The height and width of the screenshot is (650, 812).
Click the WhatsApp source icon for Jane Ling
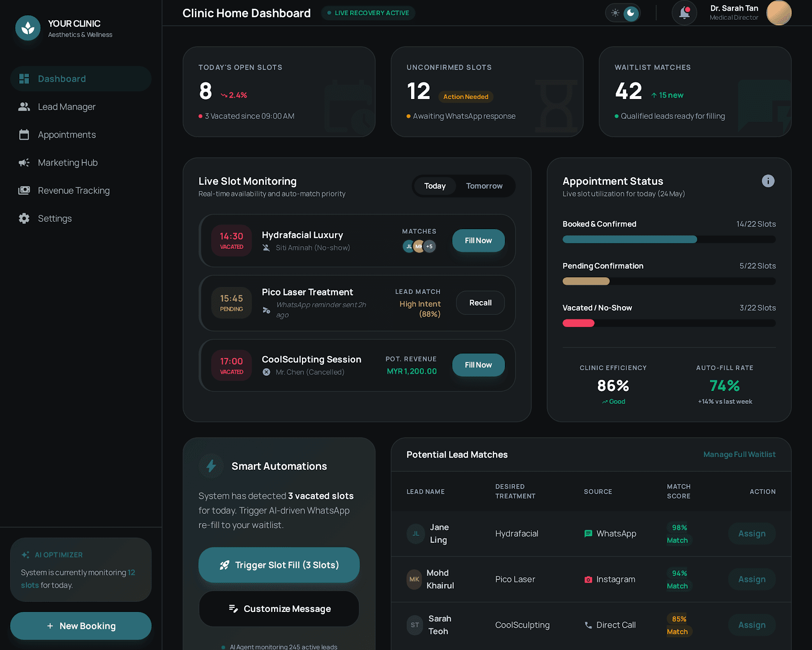pos(588,534)
